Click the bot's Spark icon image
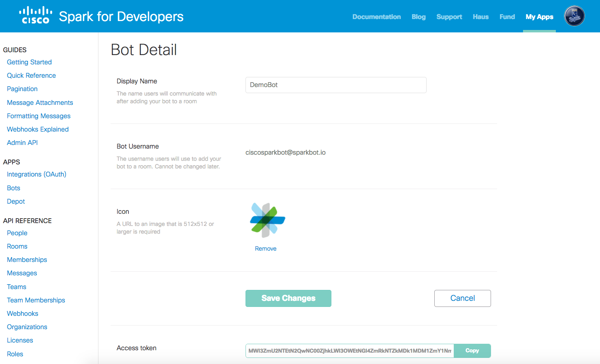Screen dimensions: 600x364 [x=267, y=220]
